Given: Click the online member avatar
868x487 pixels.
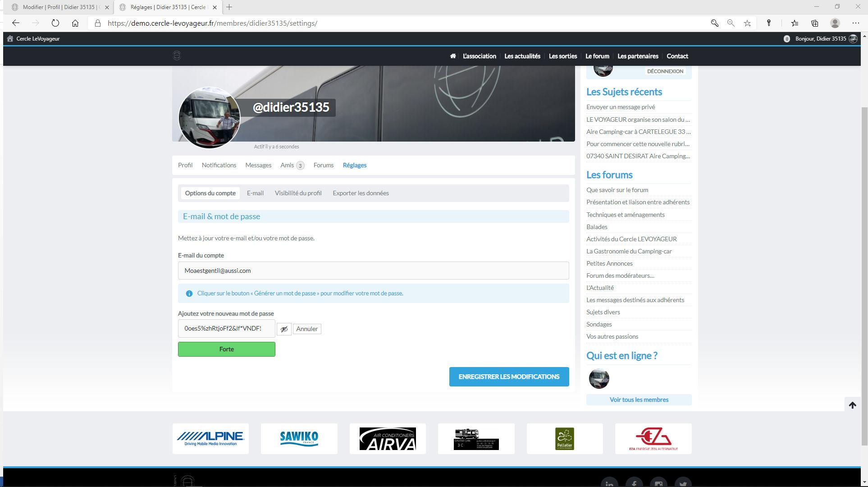Looking at the screenshot, I should coord(599,378).
